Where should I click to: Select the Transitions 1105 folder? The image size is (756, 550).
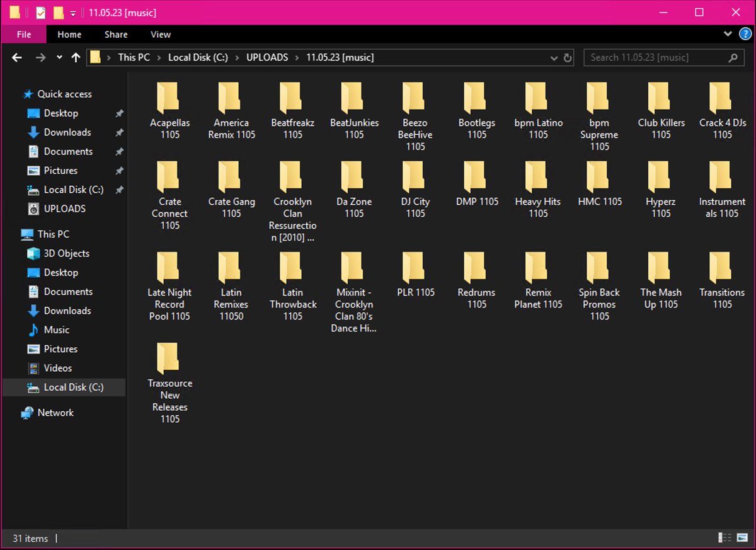723,280
